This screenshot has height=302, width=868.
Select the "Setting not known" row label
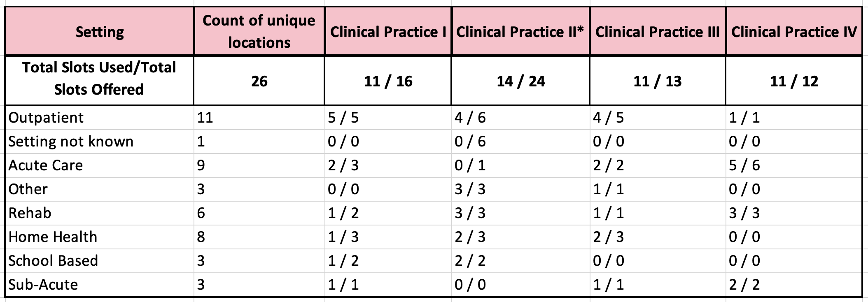71,142
